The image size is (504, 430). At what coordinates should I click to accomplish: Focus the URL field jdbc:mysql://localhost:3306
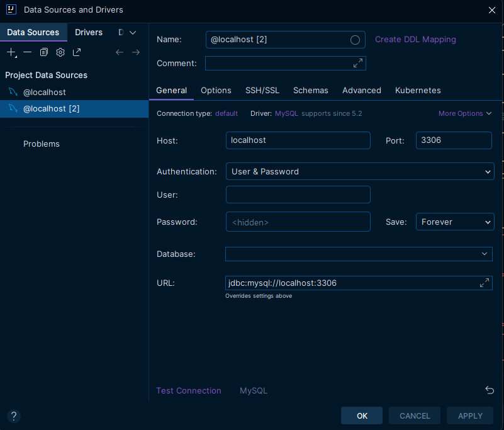(x=359, y=283)
